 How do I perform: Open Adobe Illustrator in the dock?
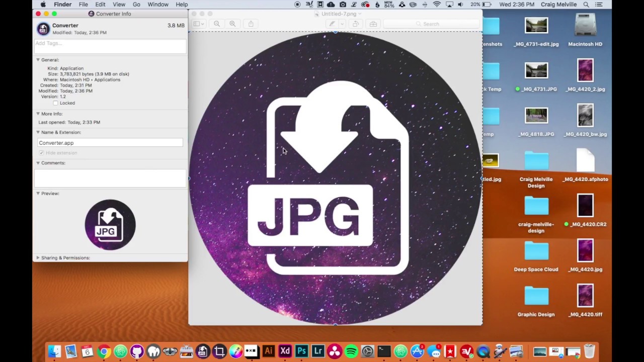pos(268,351)
